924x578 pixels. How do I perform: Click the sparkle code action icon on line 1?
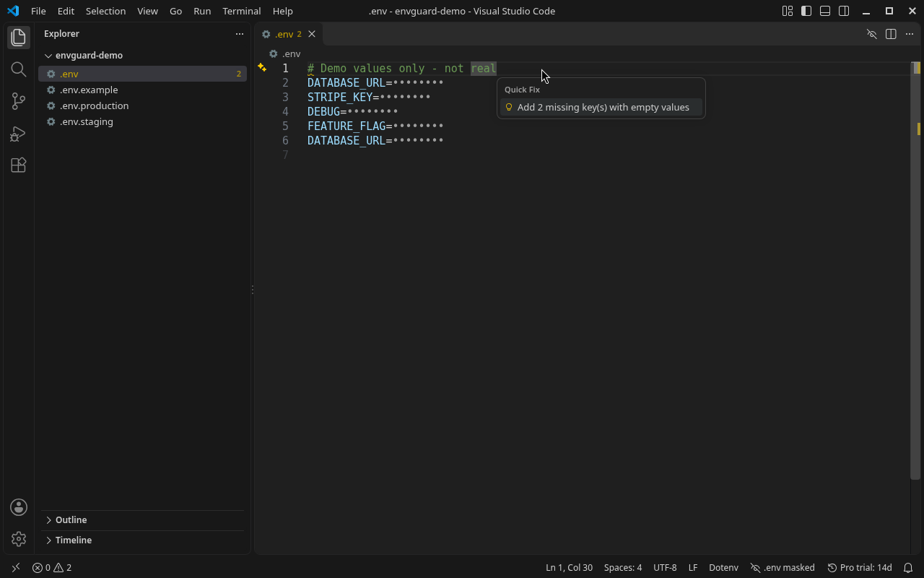tap(262, 68)
